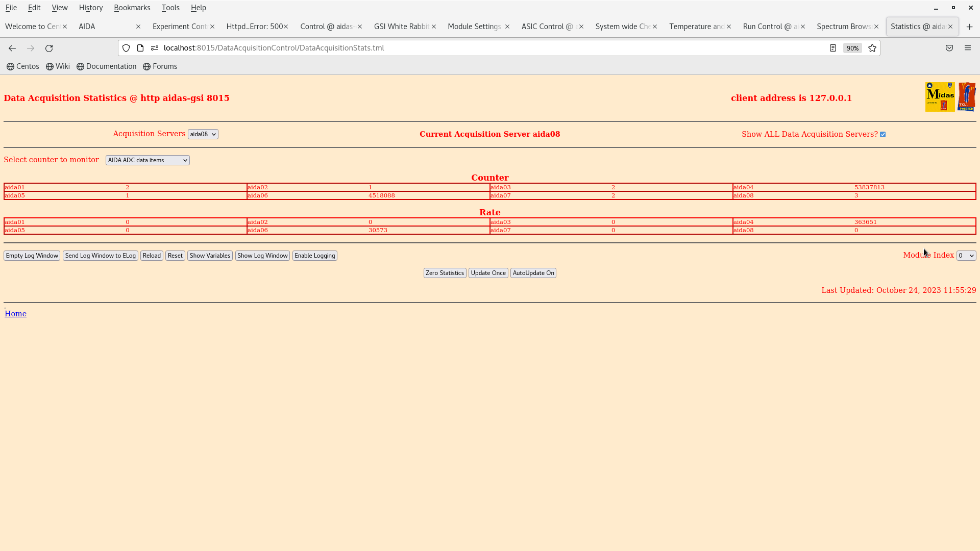
Task: Follow the Home link
Action: tap(15, 313)
